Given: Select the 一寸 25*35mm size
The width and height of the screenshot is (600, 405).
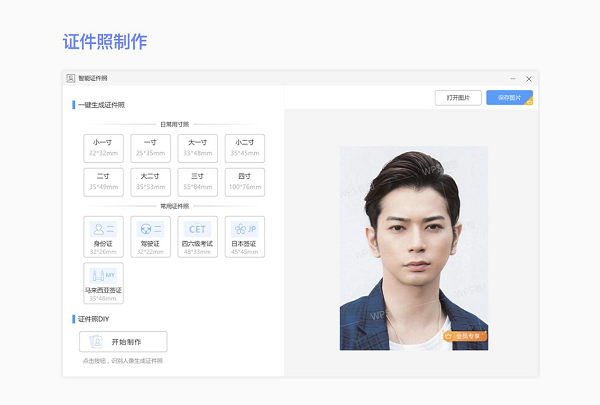Looking at the screenshot, I should (x=150, y=148).
